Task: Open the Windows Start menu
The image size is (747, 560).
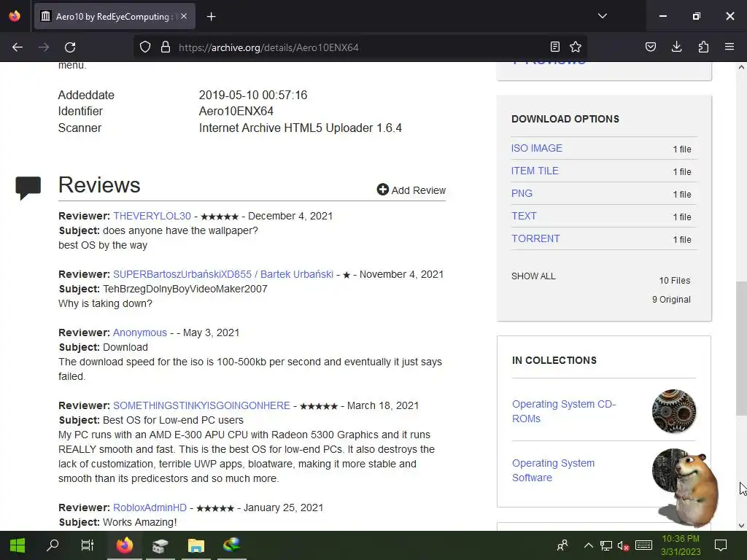Action: [18, 545]
